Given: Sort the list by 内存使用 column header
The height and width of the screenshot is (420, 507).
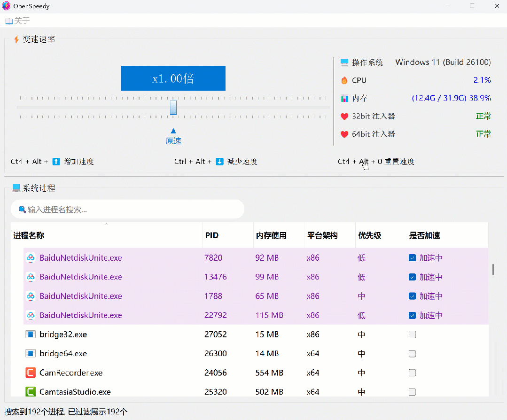Looking at the screenshot, I should click(271, 235).
